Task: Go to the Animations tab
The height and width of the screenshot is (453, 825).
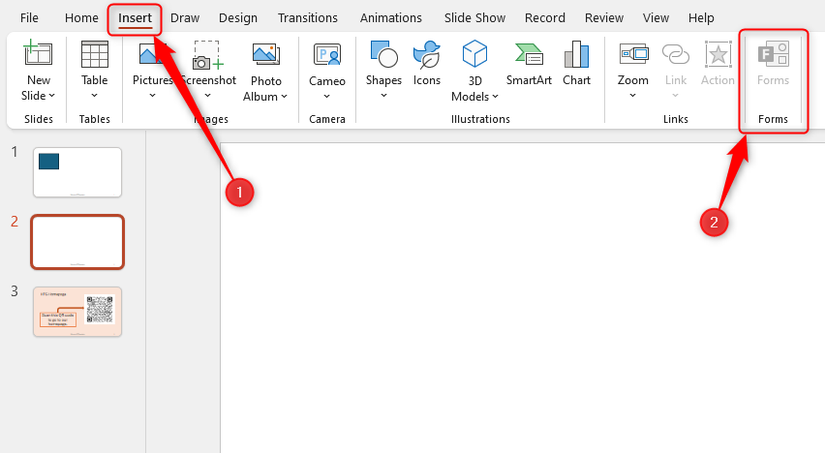Action: click(x=390, y=18)
